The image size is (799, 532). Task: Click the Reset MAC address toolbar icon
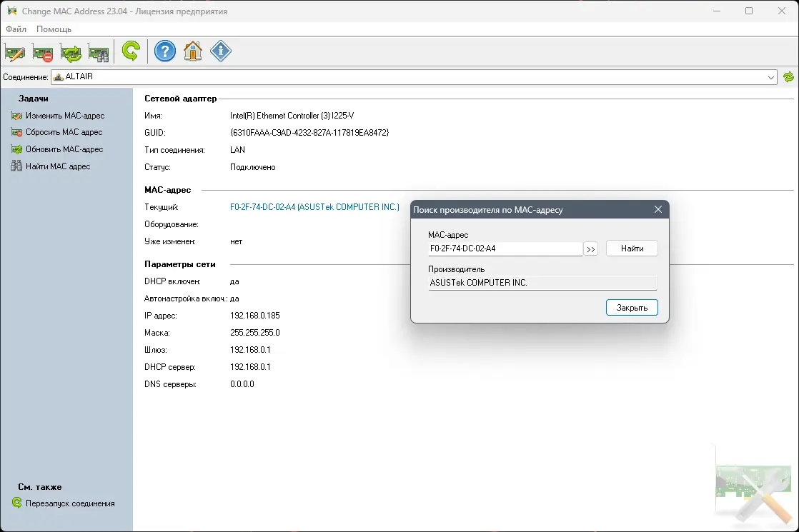[x=43, y=51]
